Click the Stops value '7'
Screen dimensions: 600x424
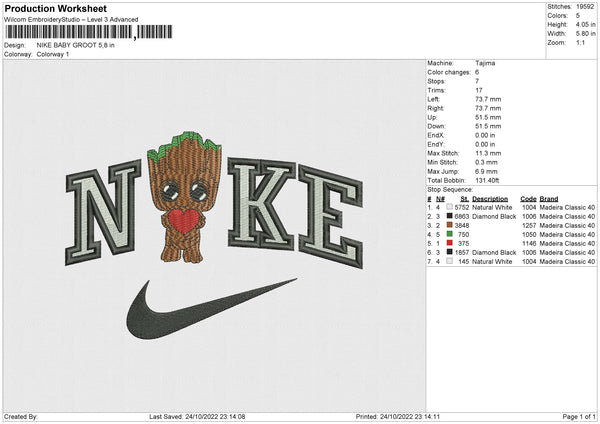click(477, 81)
